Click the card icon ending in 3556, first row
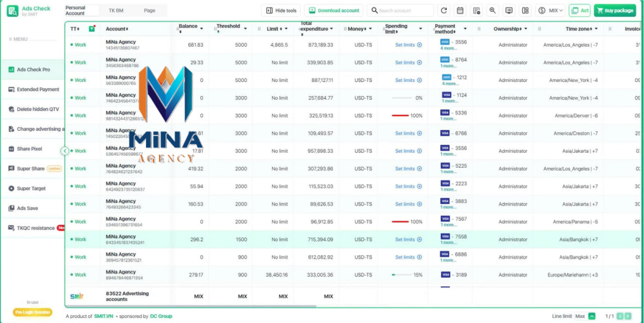 click(445, 42)
